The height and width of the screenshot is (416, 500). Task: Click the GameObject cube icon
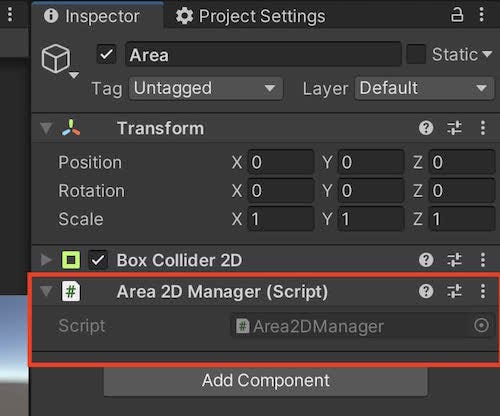[56, 59]
